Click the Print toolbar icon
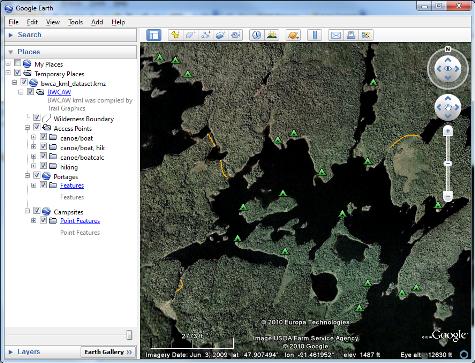 click(351, 35)
